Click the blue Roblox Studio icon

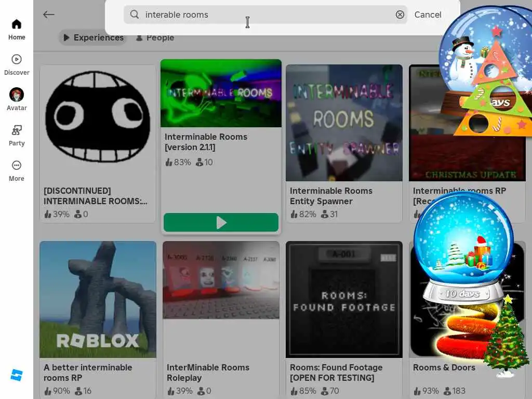pyautogui.click(x=17, y=375)
